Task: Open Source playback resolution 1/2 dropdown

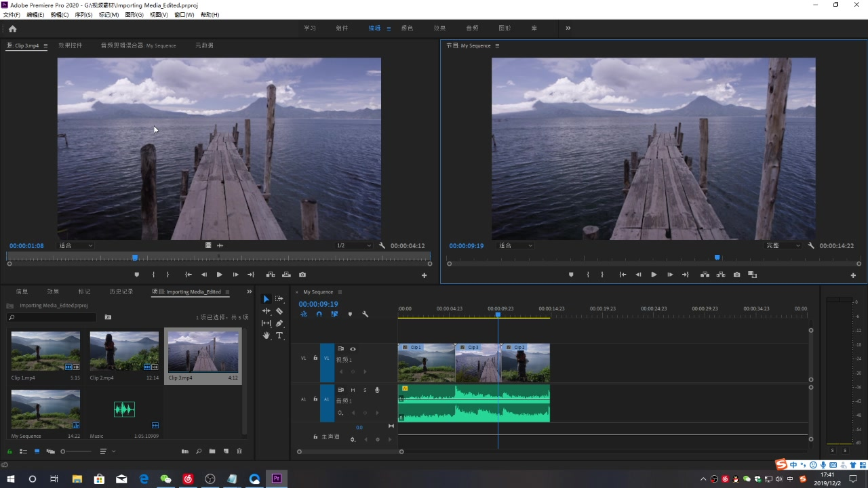Action: coord(354,245)
